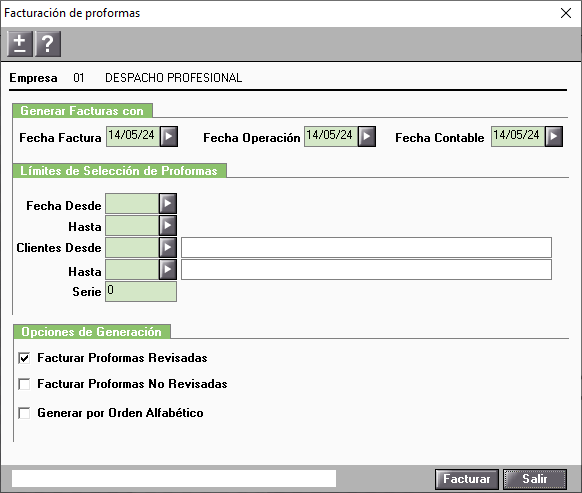Image resolution: width=582 pixels, height=493 pixels.
Task: Click the Fecha Desde input field
Action: 132,203
